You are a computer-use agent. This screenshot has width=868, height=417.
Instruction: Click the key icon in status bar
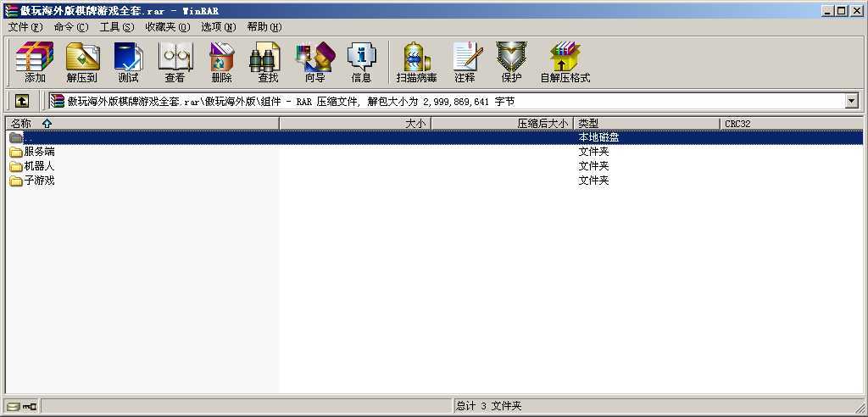coord(30,407)
